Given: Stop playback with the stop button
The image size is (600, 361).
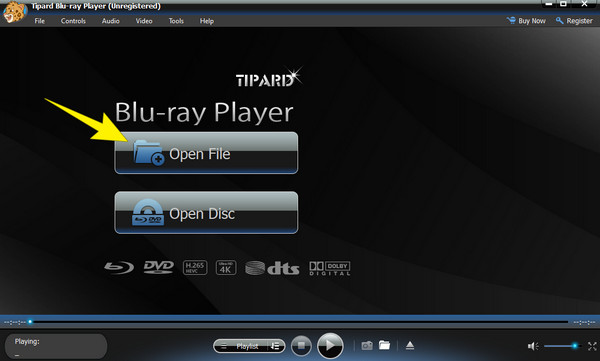Looking at the screenshot, I should pyautogui.click(x=301, y=346).
